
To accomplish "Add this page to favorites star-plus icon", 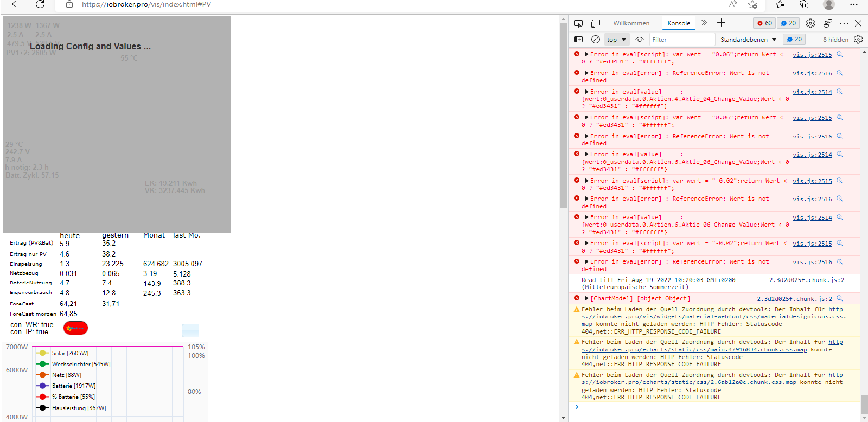I will (752, 4).
